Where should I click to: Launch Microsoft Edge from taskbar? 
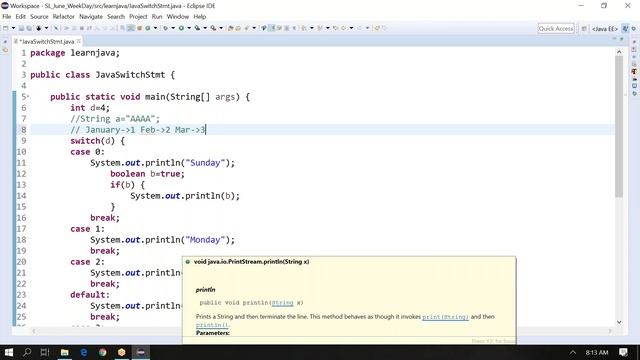[84, 352]
